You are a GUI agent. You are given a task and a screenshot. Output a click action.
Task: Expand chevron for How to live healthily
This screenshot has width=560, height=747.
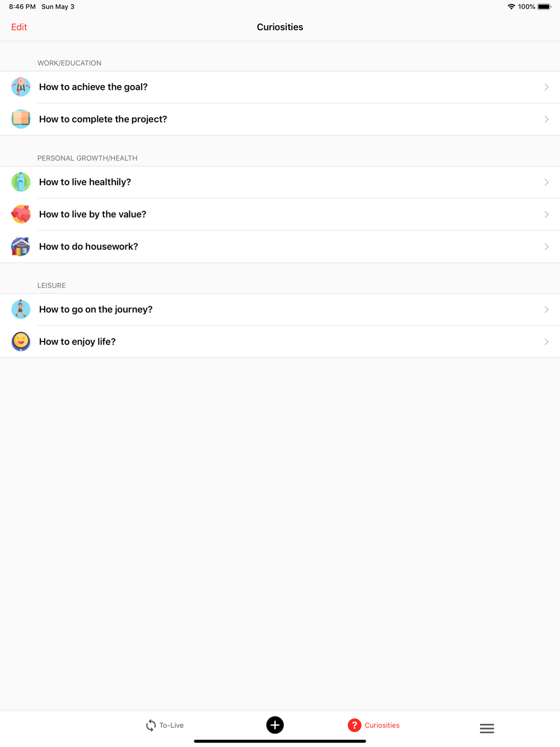(x=546, y=182)
